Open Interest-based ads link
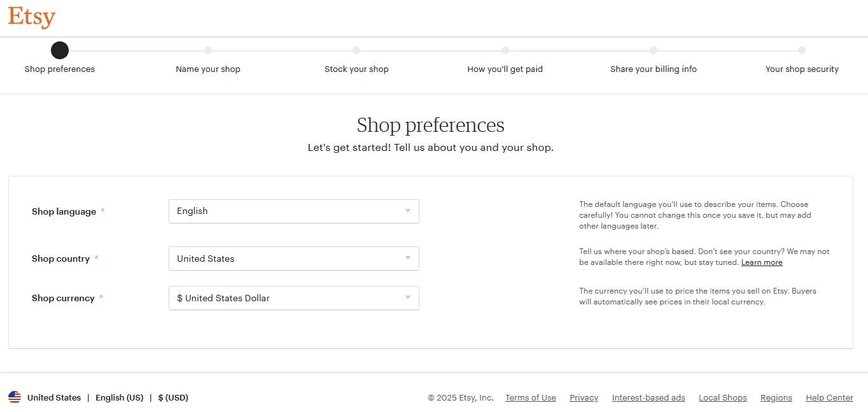The image size is (868, 412). point(648,398)
